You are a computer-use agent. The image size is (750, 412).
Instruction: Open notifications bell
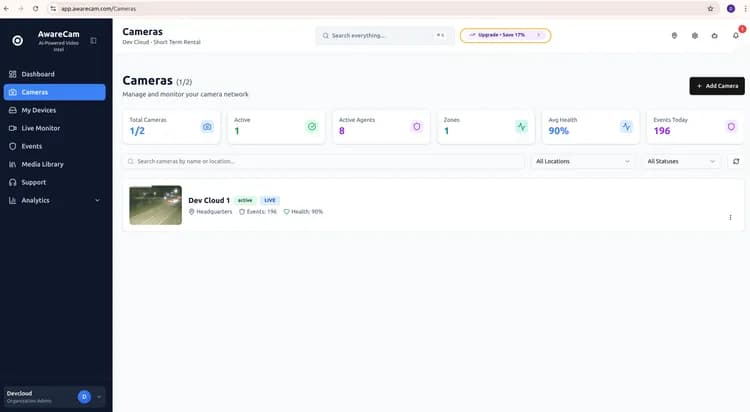(x=736, y=35)
